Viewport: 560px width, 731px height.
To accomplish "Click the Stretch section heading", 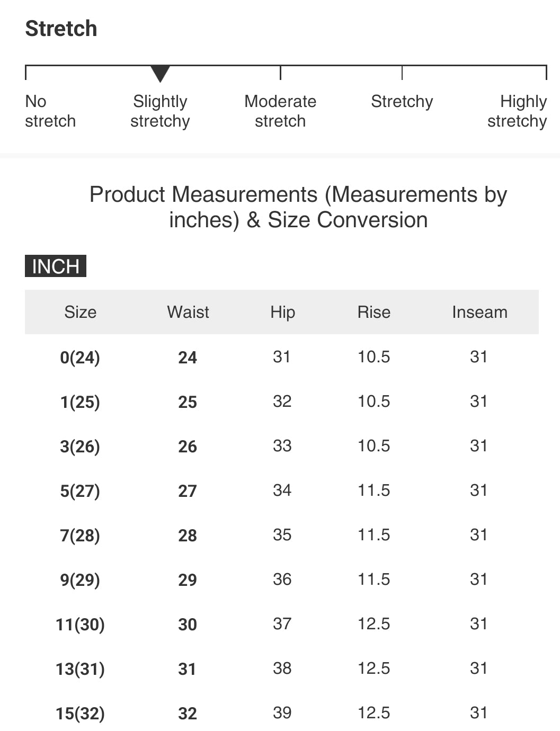I will click(61, 29).
